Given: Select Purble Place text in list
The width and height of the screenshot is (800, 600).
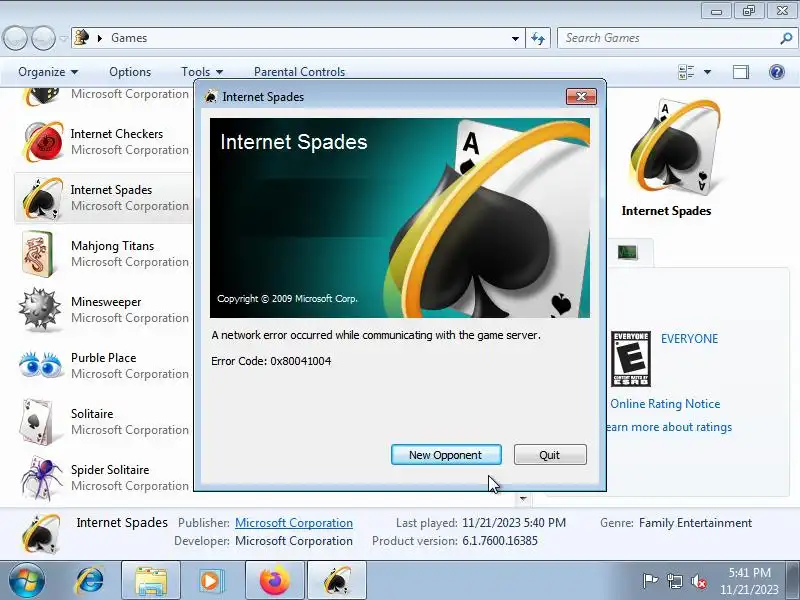Looking at the screenshot, I should pos(104,358).
